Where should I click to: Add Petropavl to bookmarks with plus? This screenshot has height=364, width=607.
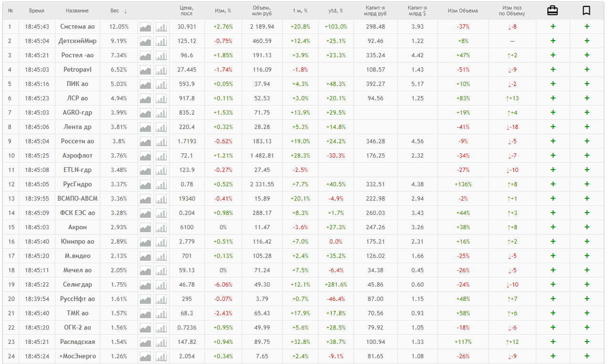(586, 70)
